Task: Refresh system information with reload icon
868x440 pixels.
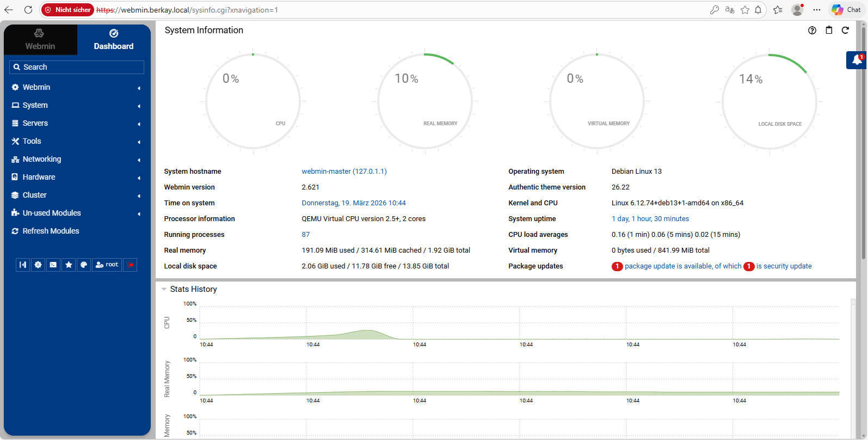Action: tap(845, 30)
